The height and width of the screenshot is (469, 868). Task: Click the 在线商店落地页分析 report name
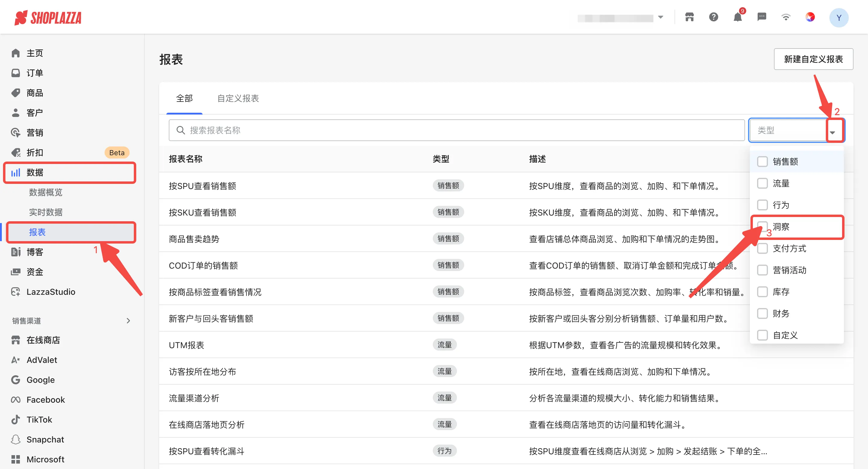tap(206, 425)
